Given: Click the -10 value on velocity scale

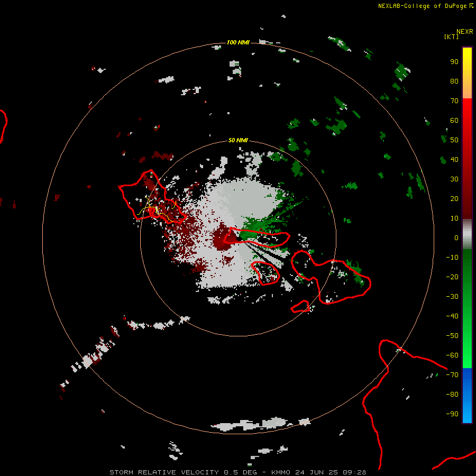Looking at the screenshot, I should pyautogui.click(x=452, y=258).
